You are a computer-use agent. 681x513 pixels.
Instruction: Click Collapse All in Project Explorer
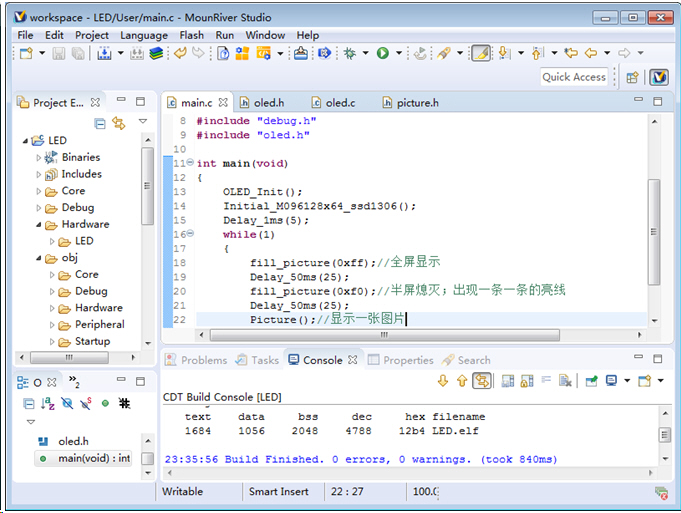point(100,123)
